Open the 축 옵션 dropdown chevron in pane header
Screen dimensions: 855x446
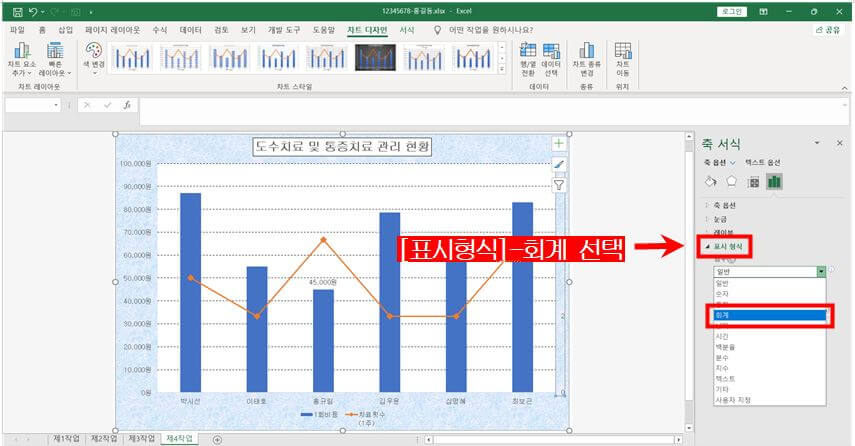click(x=733, y=163)
